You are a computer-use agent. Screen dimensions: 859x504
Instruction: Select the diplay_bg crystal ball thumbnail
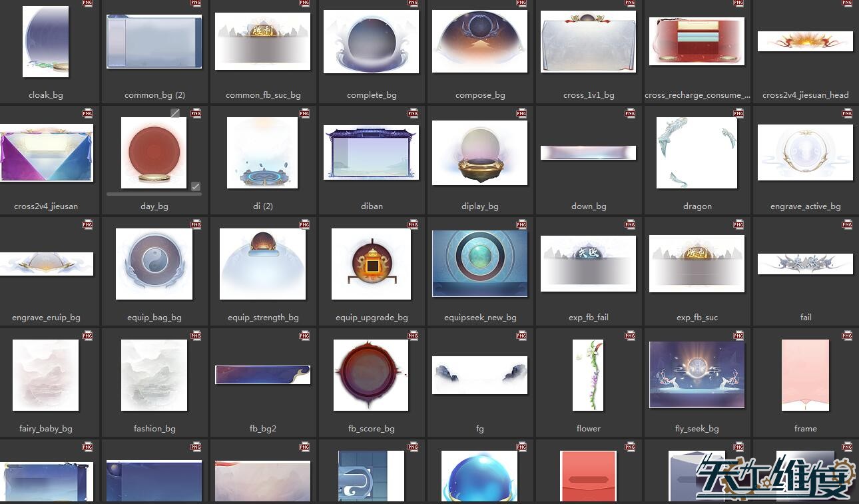pyautogui.click(x=479, y=152)
